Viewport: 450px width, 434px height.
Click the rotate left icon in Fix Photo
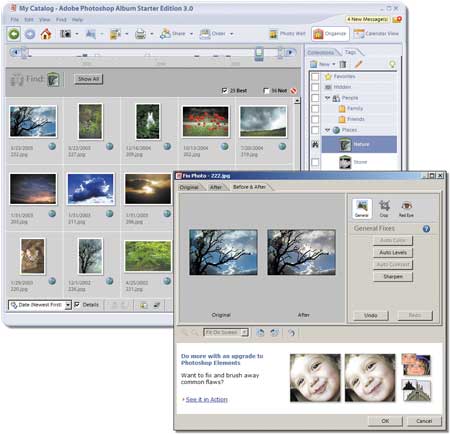[260, 332]
